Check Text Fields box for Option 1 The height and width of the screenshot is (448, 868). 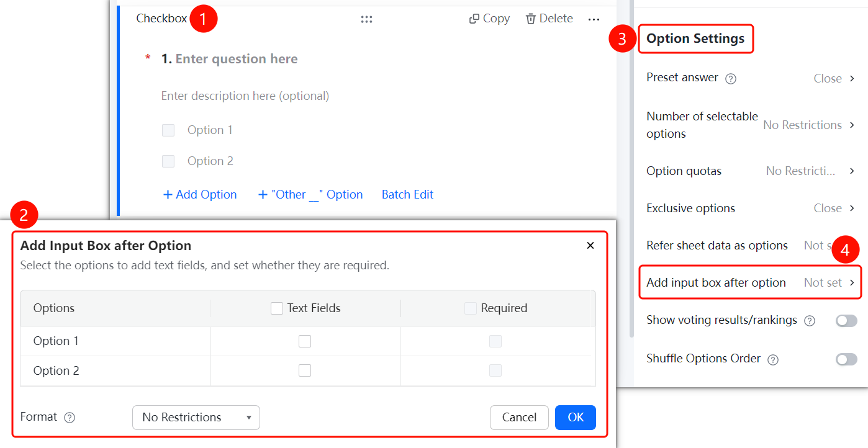[305, 341]
